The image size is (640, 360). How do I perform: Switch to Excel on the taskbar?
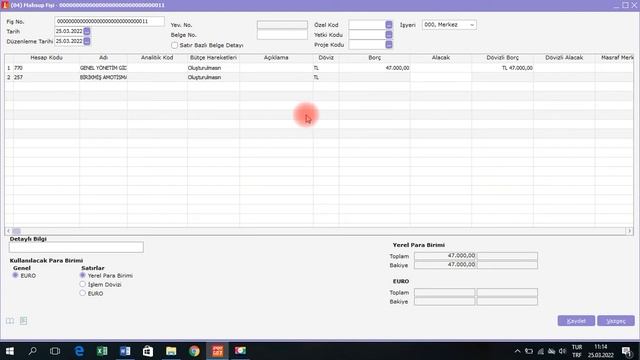click(102, 351)
